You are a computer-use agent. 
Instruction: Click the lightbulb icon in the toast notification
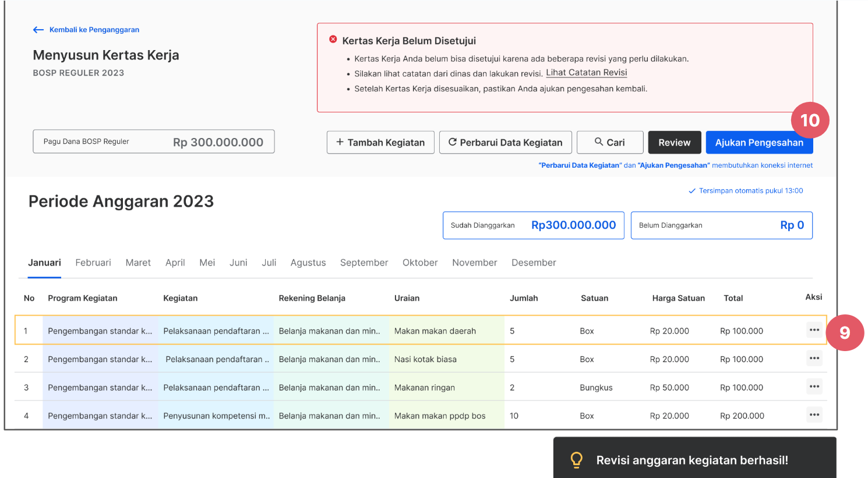tap(576, 460)
